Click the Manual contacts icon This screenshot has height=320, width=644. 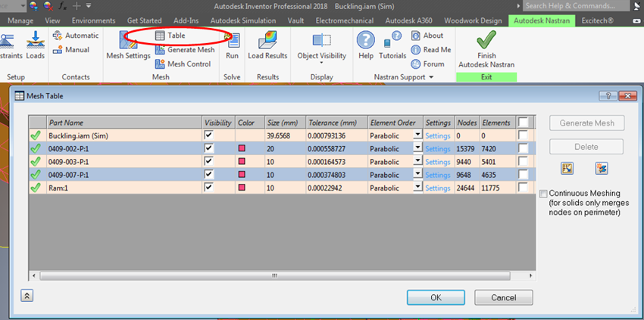[x=58, y=50]
